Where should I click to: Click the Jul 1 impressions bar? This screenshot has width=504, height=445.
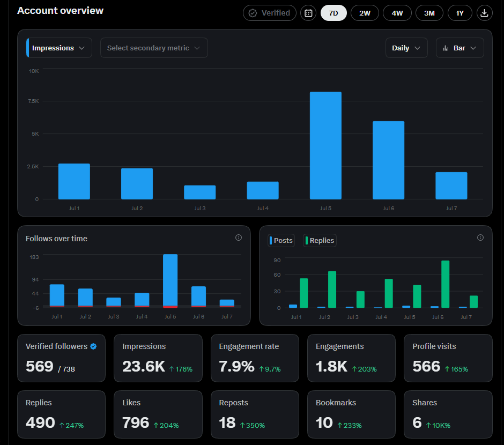[x=74, y=182]
